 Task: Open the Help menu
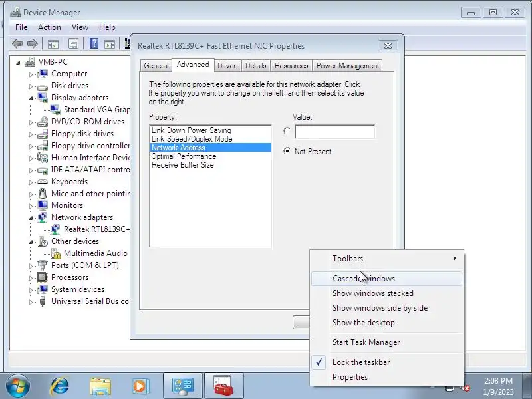click(107, 27)
